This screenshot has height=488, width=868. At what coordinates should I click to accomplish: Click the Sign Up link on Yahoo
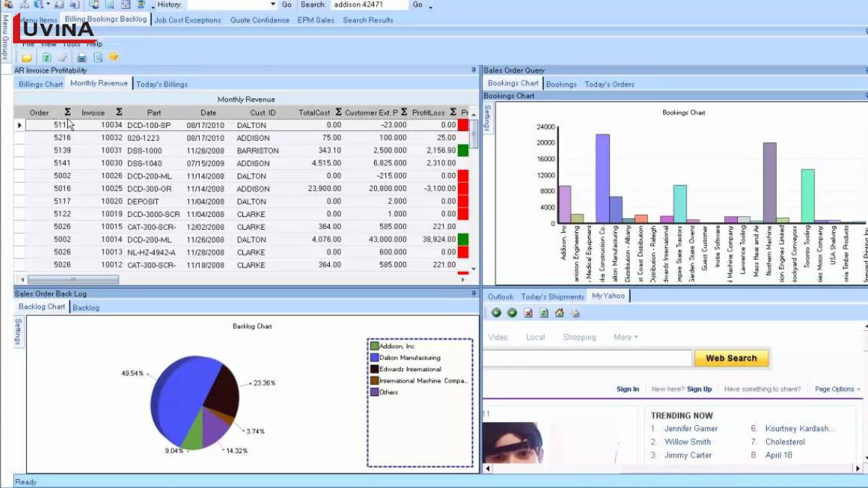pyautogui.click(x=699, y=389)
